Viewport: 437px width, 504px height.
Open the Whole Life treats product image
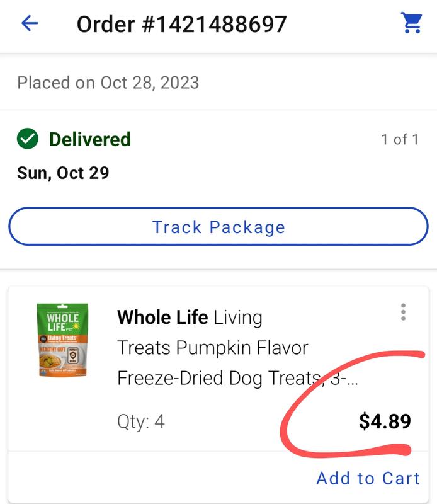(x=63, y=340)
